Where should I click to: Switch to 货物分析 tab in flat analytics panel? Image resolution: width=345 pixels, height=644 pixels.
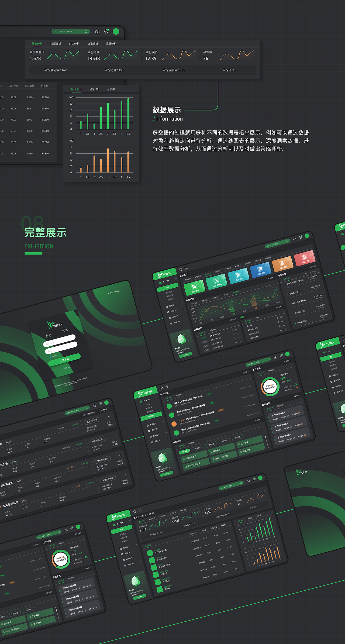point(93,44)
